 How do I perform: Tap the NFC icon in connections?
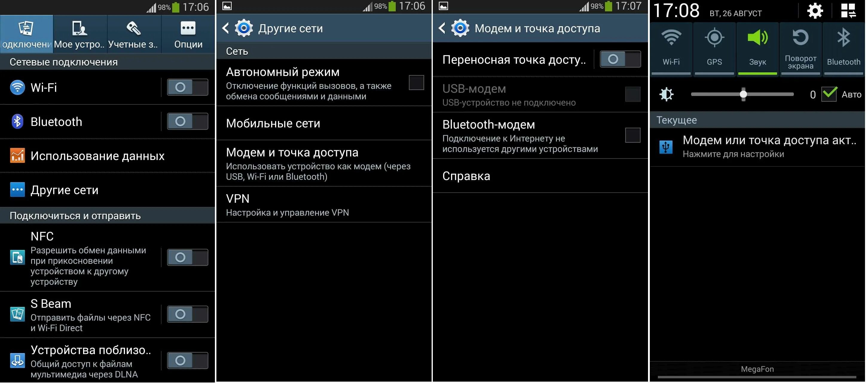(x=17, y=256)
